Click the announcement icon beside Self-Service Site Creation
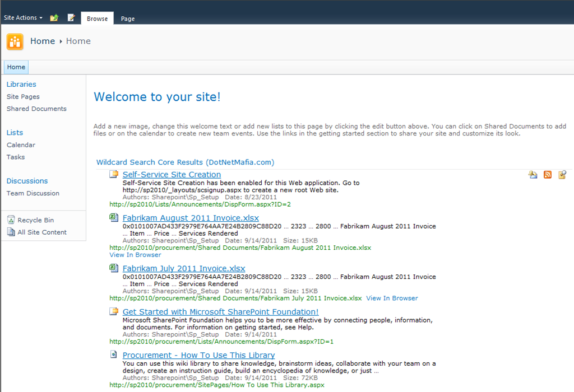 114,174
